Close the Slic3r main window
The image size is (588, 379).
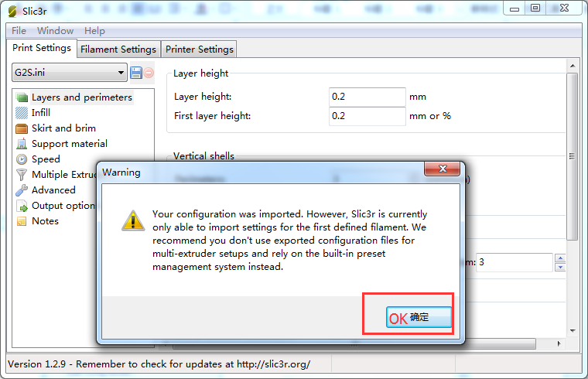564,8
